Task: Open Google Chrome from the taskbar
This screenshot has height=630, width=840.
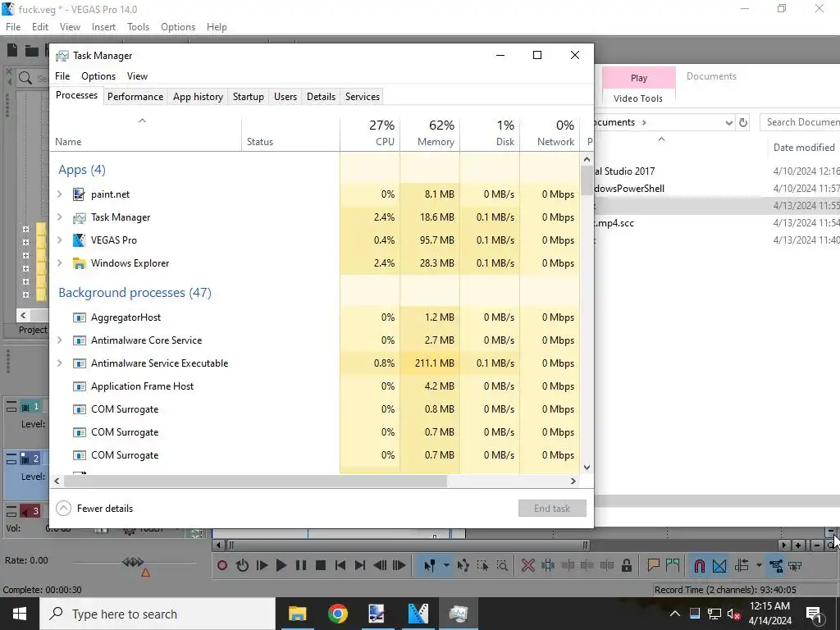Action: (x=337, y=614)
